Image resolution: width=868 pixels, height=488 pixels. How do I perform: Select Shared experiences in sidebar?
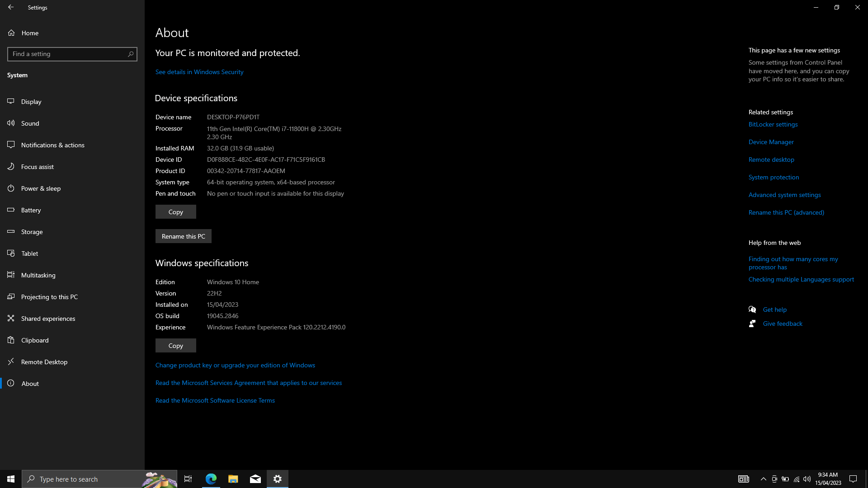tap(72, 319)
